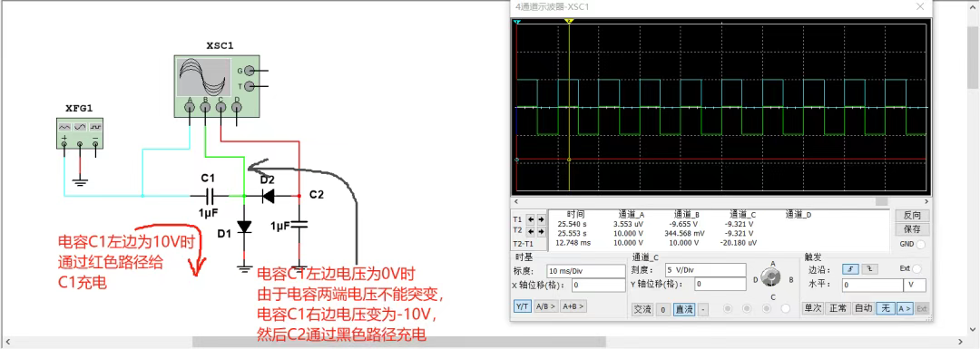Select the 自动 auto trigger mode
The width and height of the screenshot is (980, 349).
click(864, 308)
